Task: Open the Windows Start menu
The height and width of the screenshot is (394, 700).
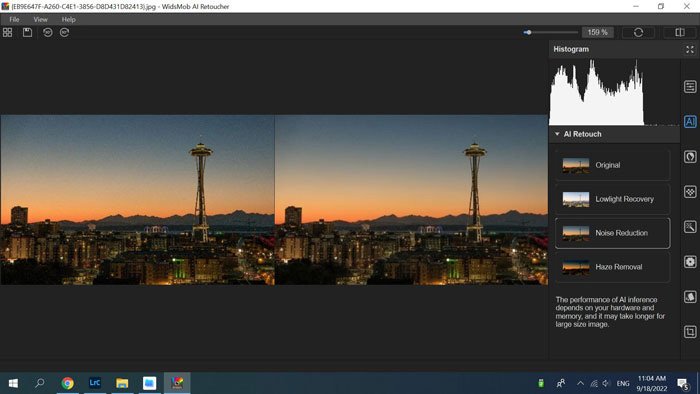Action: click(x=13, y=383)
